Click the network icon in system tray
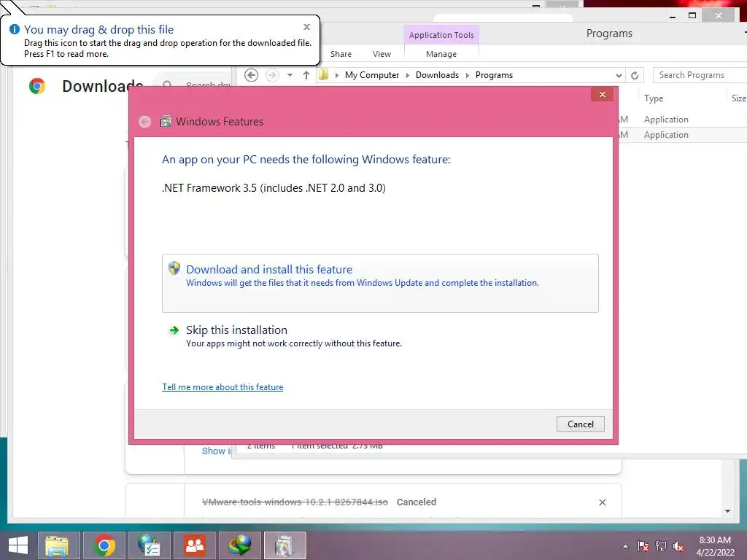This screenshot has width=747, height=560. [x=661, y=546]
